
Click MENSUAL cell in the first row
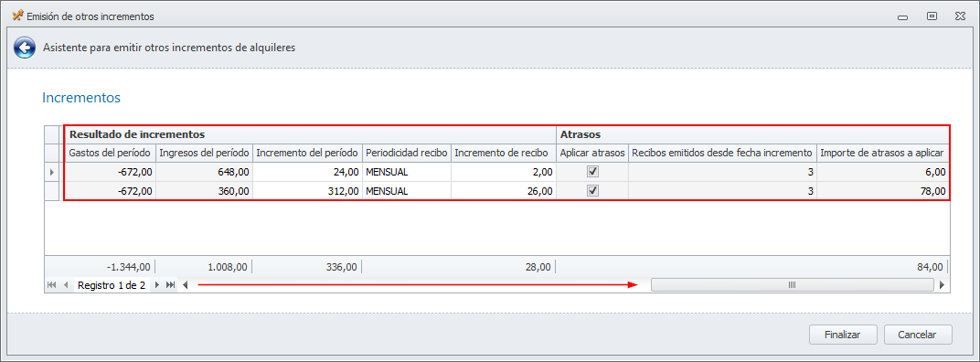(406, 171)
